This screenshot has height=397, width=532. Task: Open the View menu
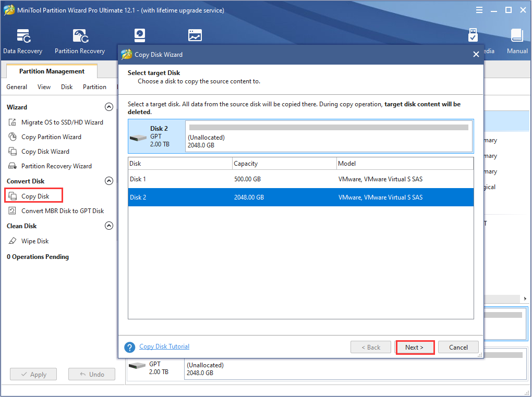point(44,87)
